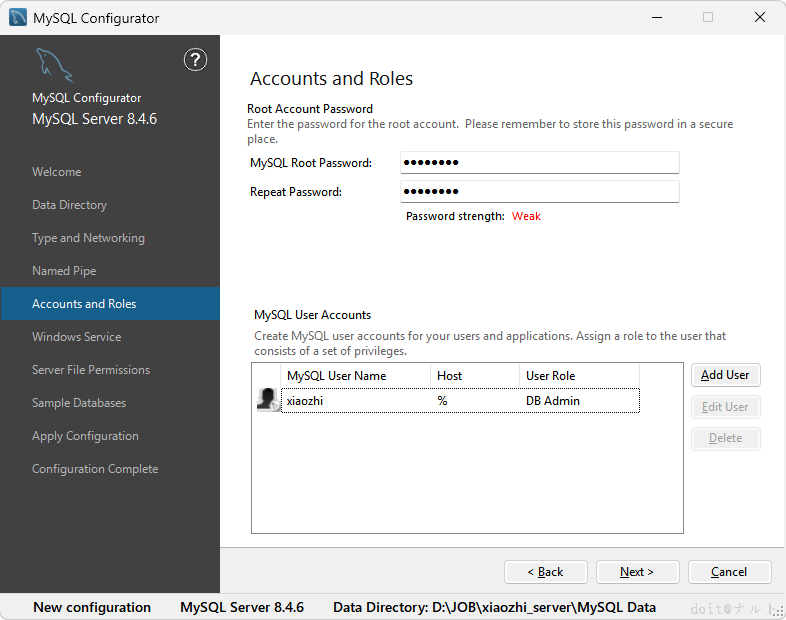This screenshot has width=786, height=620.
Task: Open the Welcome step in sidebar
Action: tap(57, 172)
